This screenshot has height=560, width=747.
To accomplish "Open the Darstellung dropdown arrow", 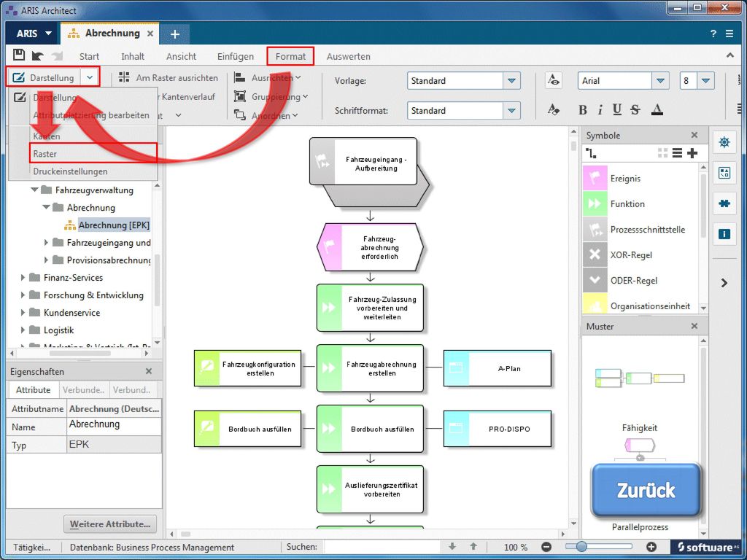I will click(90, 77).
